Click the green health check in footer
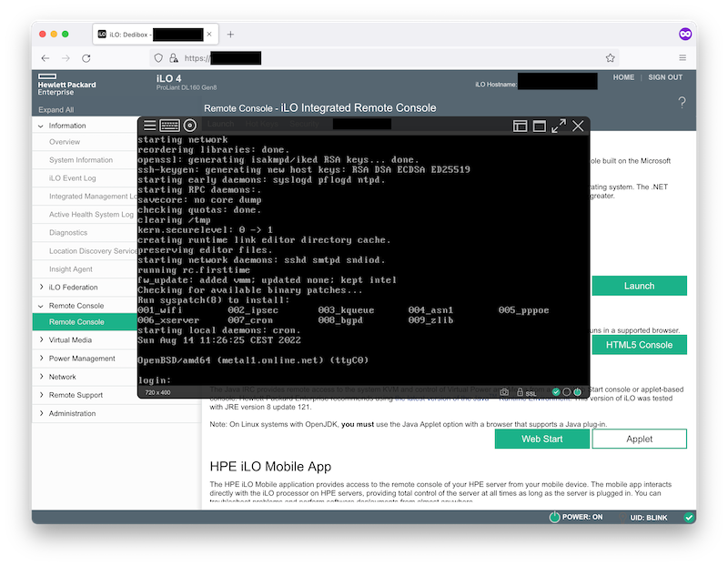The width and height of the screenshot is (728, 566). tap(689, 517)
